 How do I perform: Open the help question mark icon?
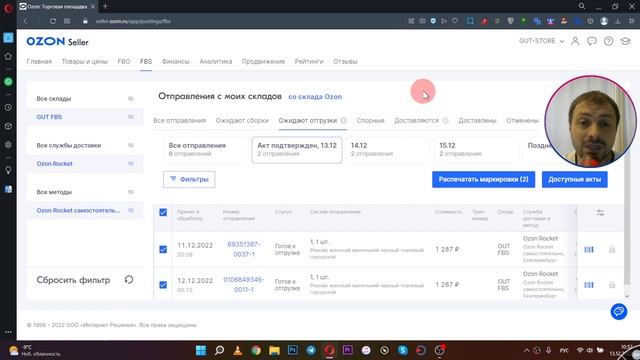pyautogui.click(x=608, y=41)
